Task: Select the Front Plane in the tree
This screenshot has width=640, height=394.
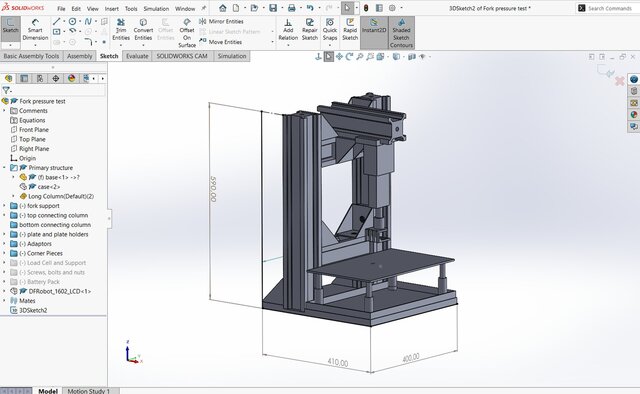Action: click(34, 130)
